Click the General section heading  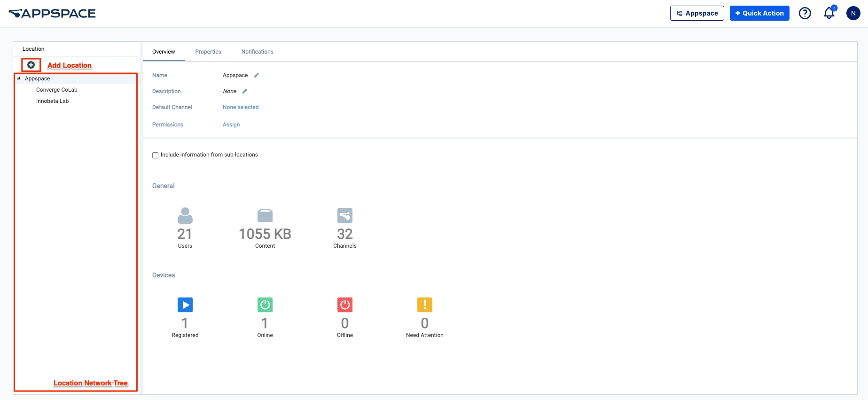163,186
